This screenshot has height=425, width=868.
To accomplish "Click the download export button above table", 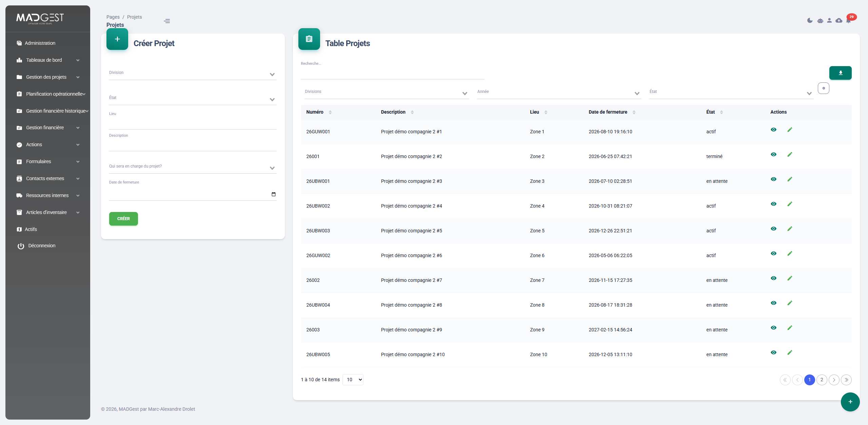I will (840, 73).
